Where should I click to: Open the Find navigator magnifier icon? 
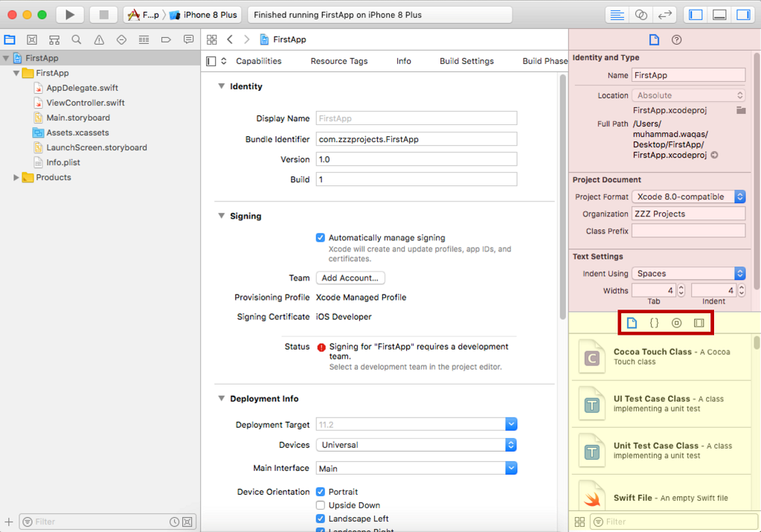click(76, 39)
